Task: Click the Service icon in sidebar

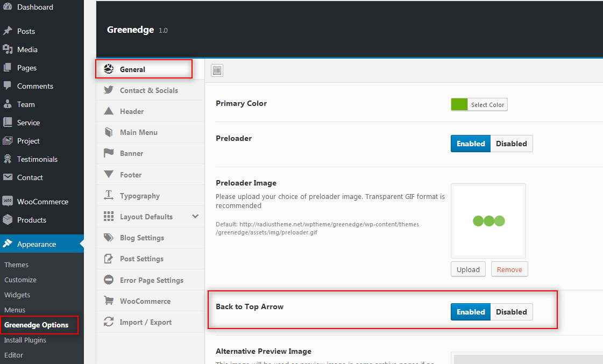Action: click(8, 122)
